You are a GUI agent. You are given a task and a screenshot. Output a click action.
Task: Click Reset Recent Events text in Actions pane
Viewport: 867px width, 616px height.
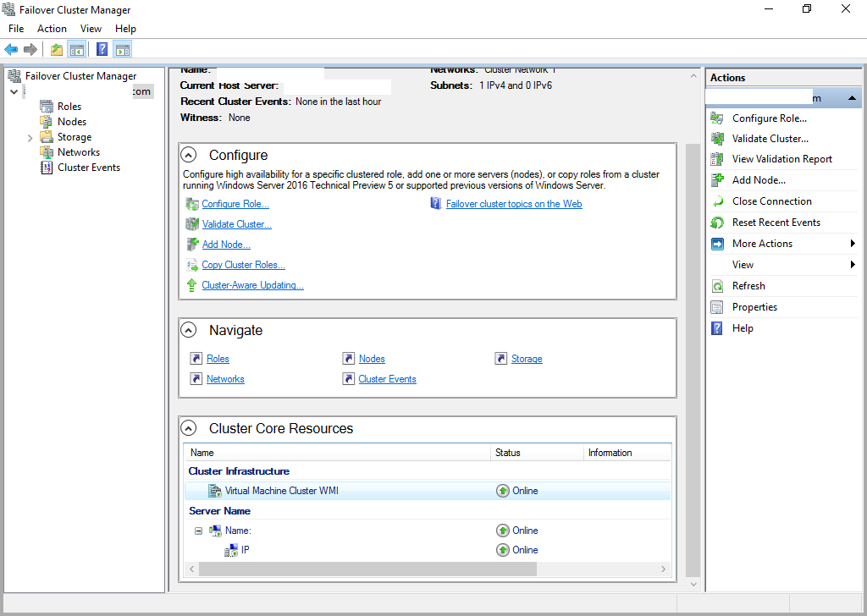click(x=776, y=222)
